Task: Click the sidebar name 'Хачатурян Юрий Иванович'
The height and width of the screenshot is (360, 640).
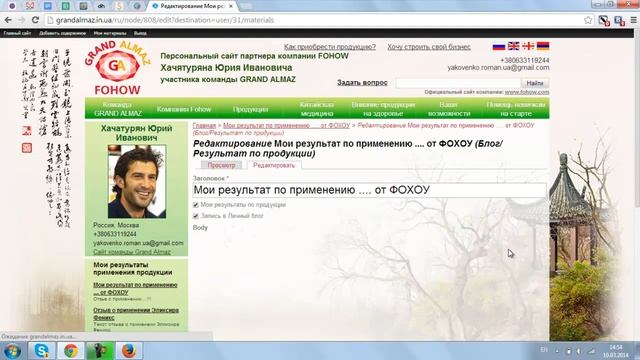Action: (x=136, y=133)
